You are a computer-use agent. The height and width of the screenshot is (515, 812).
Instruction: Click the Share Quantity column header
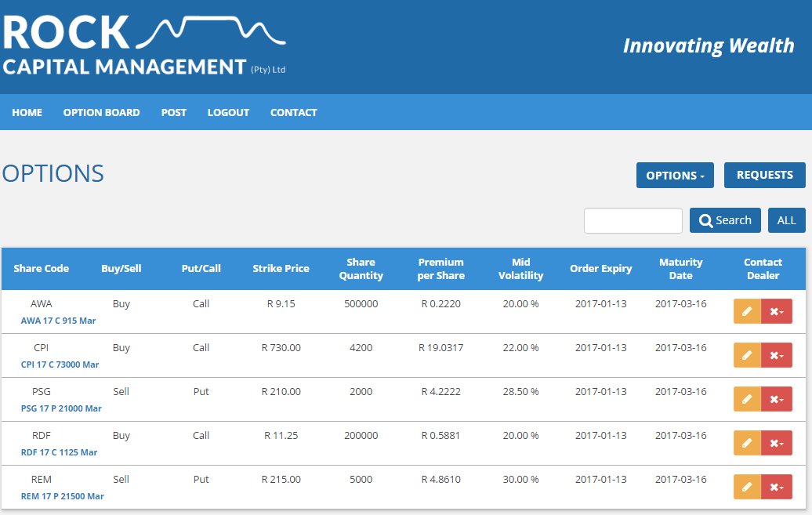[x=361, y=269]
